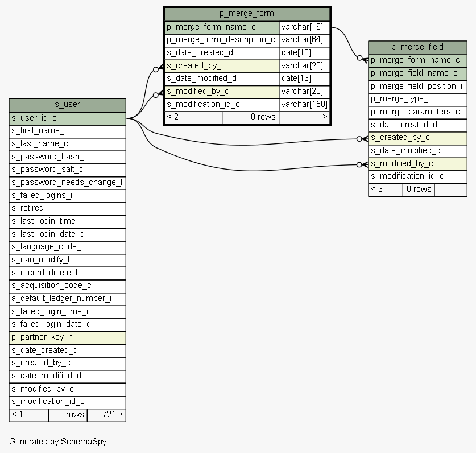
Task: Select the p_merge_field_position_i column
Action: [x=417, y=86]
